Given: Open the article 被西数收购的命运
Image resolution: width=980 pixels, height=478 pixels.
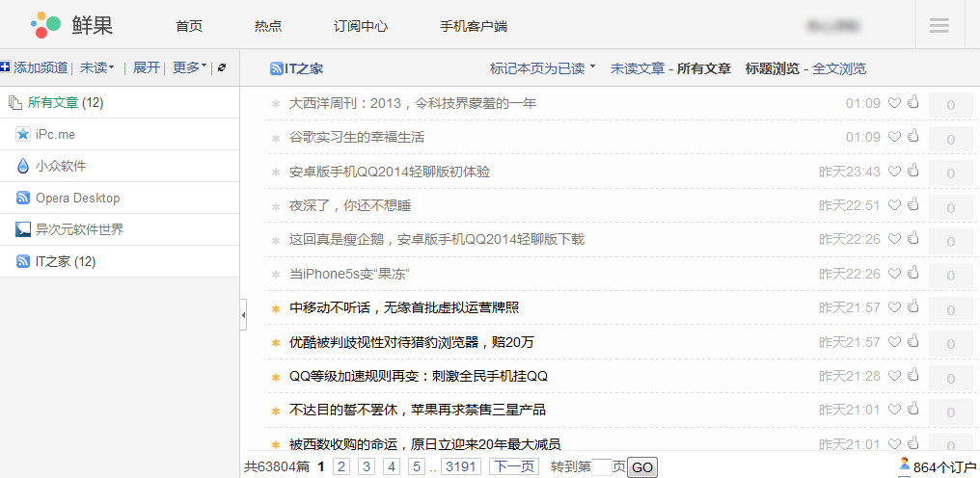Looking at the screenshot, I should pos(425,444).
